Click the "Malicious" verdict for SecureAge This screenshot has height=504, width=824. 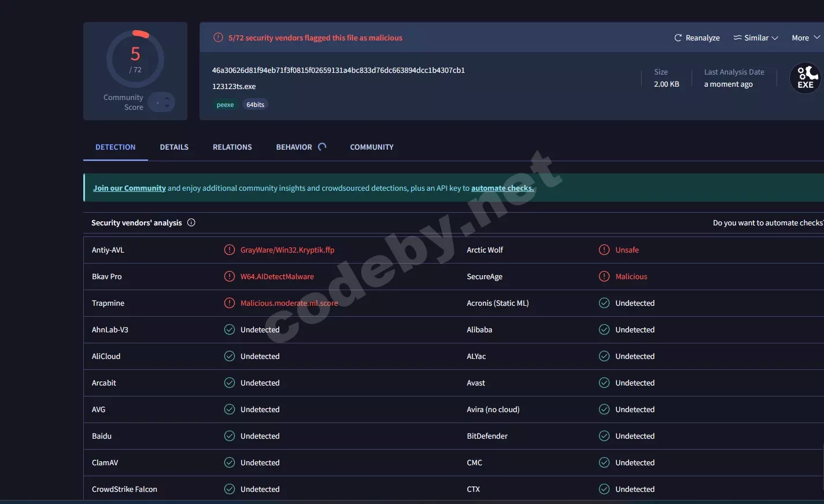[631, 276]
